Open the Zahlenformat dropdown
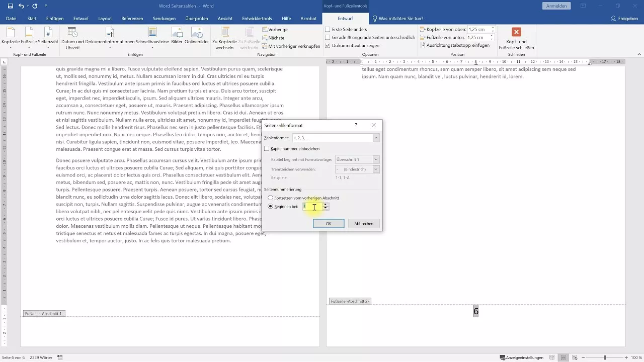Screen dimensions: 644x362 [x=375, y=138]
